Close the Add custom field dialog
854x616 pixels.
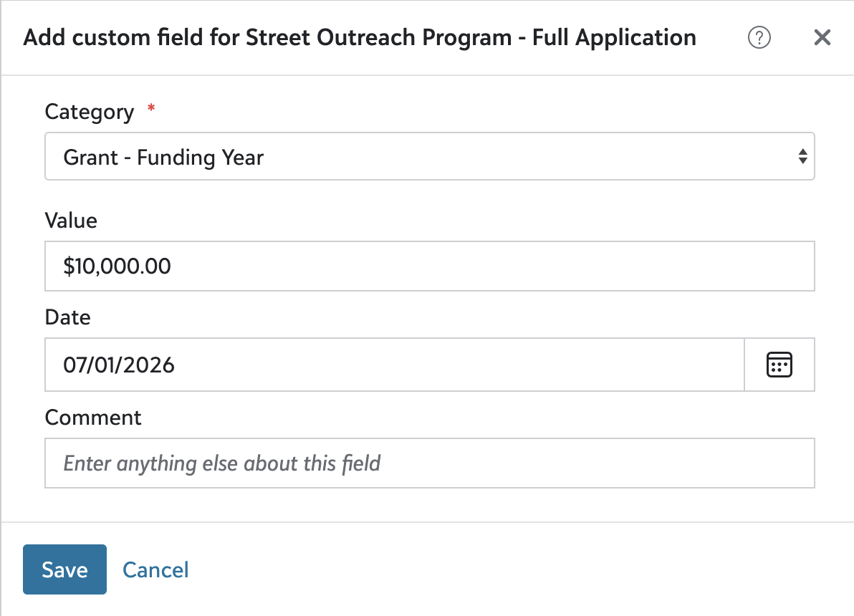tap(822, 37)
